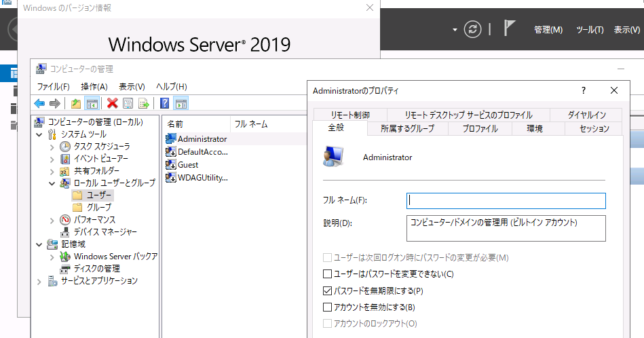This screenshot has width=644, height=338.
Task: Switch to the 所属するグループ tab
Action: click(407, 128)
